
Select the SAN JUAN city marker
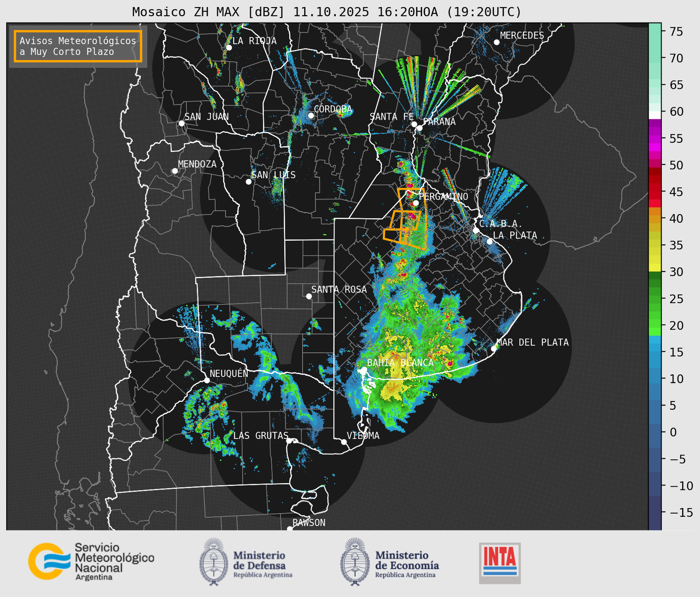pos(181,123)
